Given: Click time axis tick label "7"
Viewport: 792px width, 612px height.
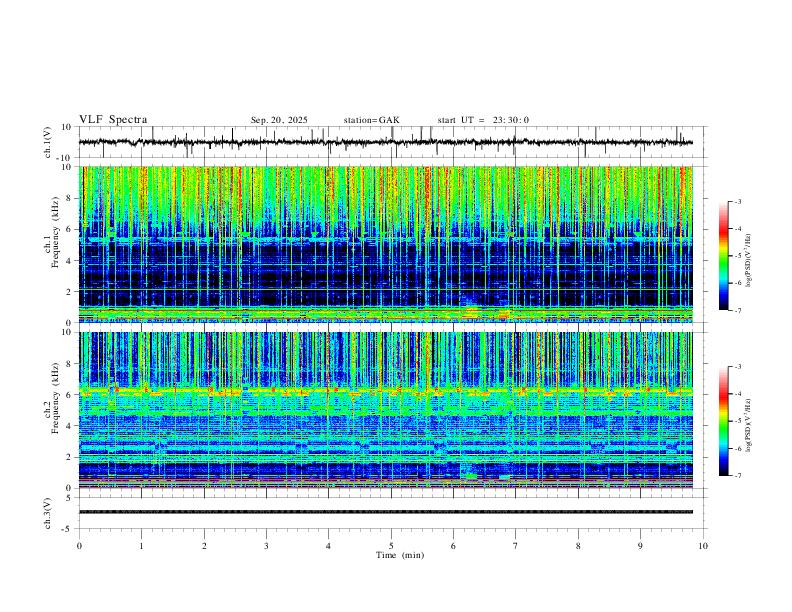Looking at the screenshot, I should point(516,546).
